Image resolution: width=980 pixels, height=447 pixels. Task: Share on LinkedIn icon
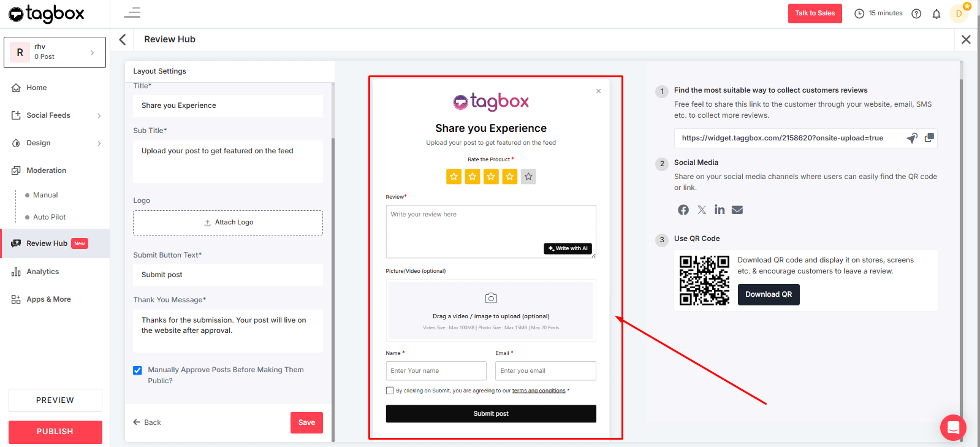coord(720,210)
